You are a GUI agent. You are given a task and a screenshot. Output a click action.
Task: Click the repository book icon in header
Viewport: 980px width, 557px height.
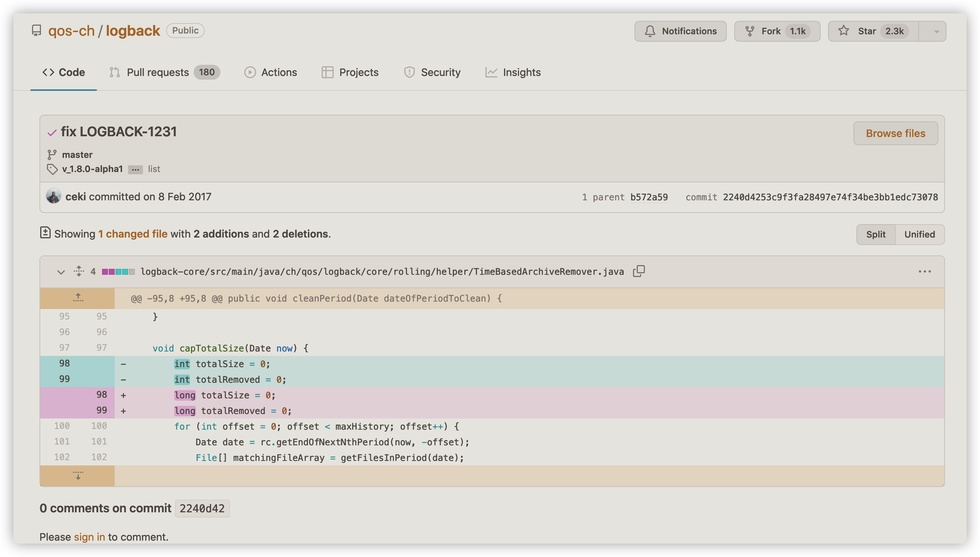click(x=37, y=30)
